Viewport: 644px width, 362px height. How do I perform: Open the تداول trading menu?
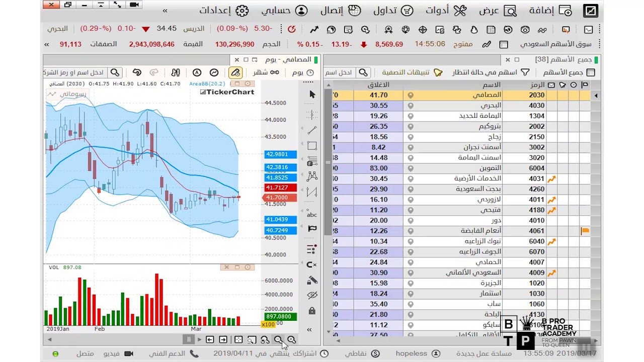click(393, 11)
